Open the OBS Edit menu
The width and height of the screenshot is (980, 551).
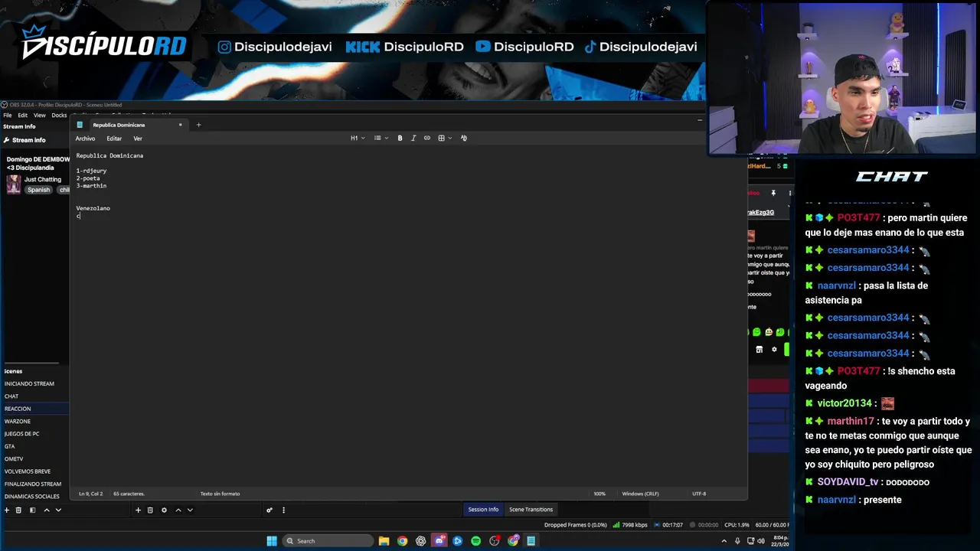[23, 116]
